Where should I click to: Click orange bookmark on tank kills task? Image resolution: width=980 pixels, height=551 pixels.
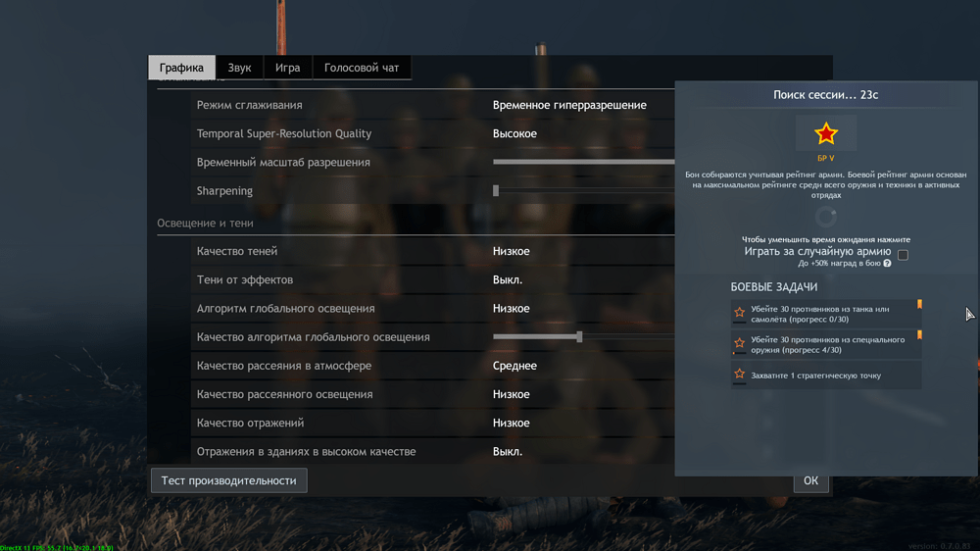coord(919,305)
